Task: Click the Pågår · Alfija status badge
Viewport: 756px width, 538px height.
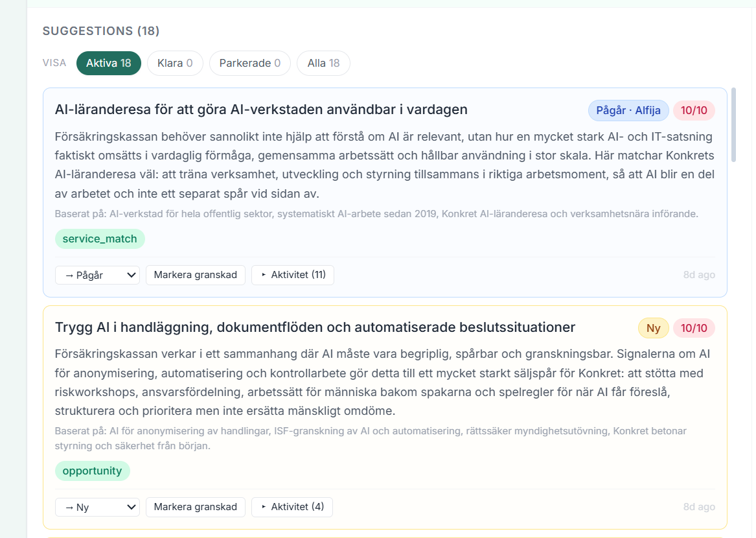Action: (628, 110)
